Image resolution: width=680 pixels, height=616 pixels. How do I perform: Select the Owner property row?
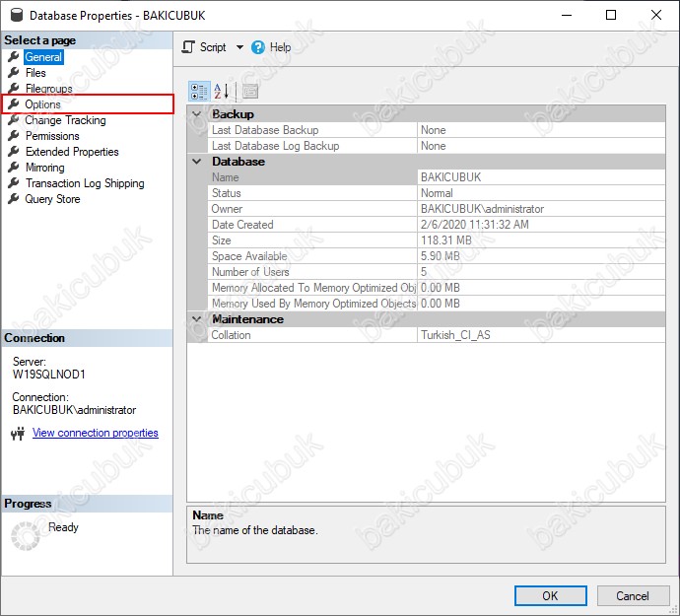pos(437,209)
